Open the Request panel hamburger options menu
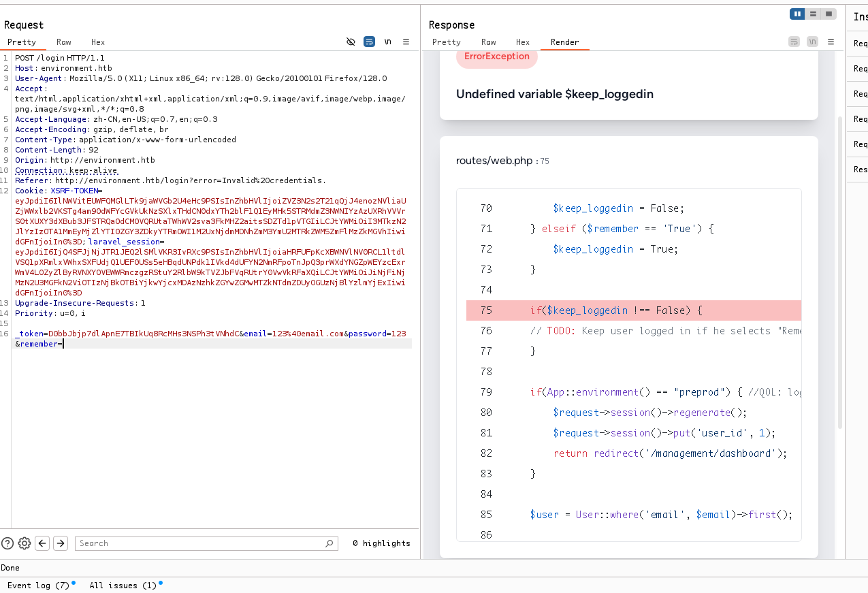Viewport: 868px width, 593px height. (406, 42)
